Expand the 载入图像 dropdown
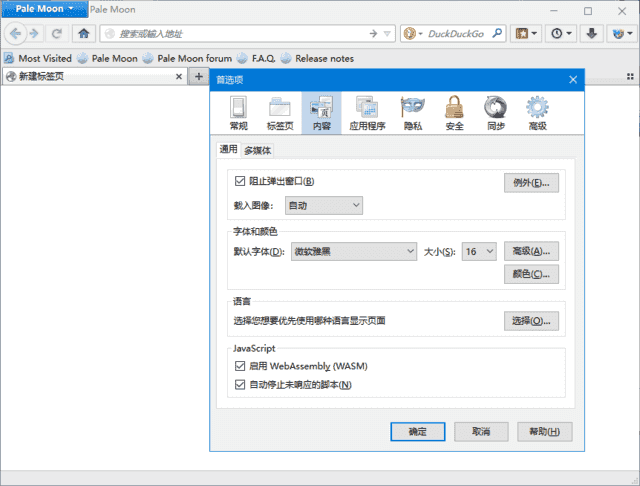 point(323,205)
